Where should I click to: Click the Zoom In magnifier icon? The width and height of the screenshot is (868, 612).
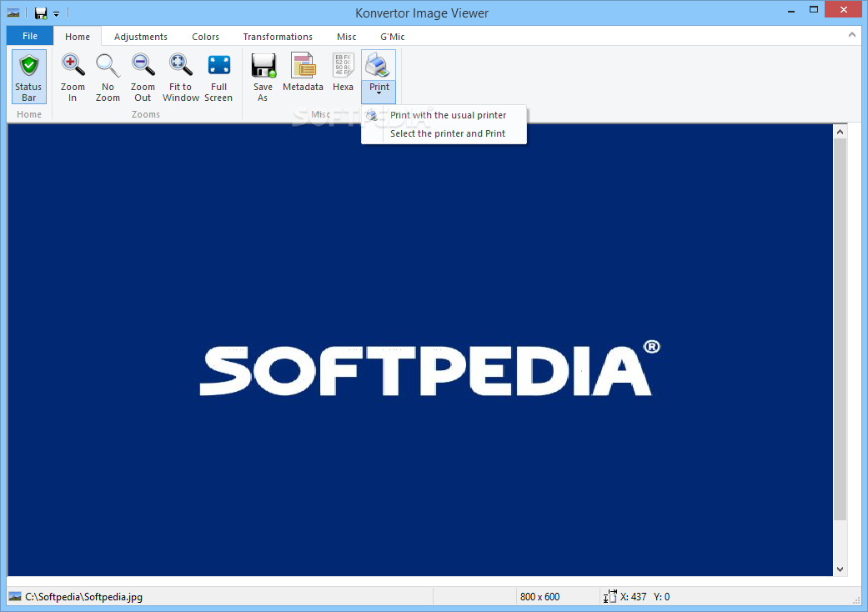pos(73,65)
